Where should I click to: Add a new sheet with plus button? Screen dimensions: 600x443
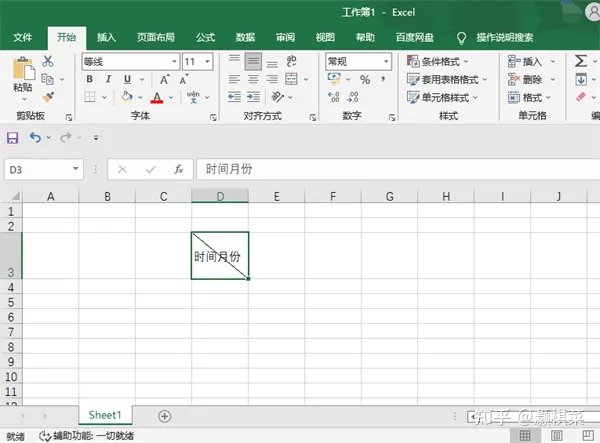(x=165, y=416)
